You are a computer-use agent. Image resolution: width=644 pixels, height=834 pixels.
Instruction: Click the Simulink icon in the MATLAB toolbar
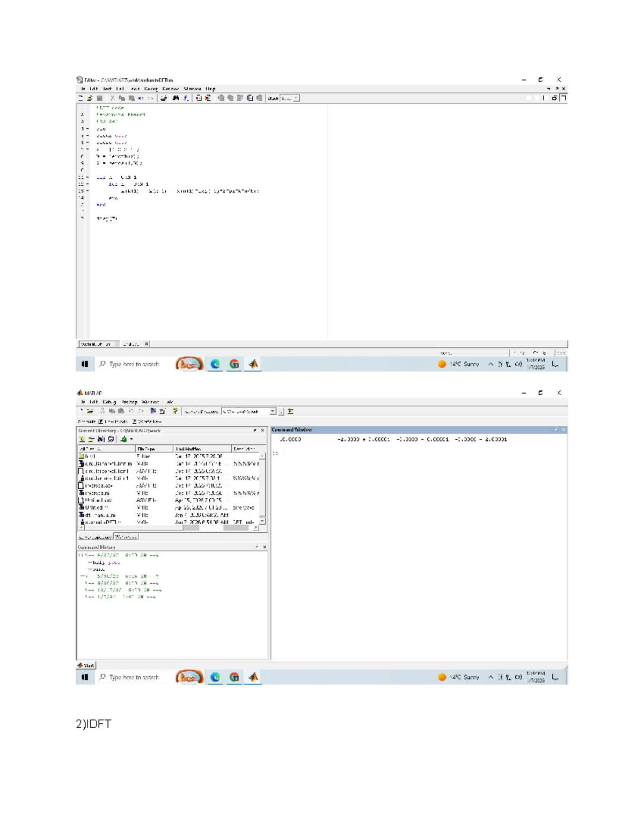(153, 412)
